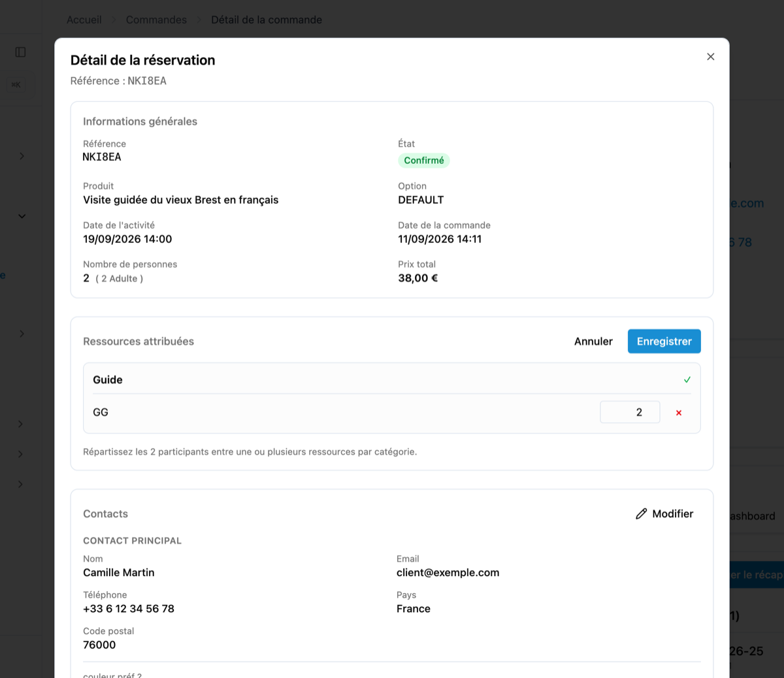Viewport: 784px width, 678px height.
Task: Click the order date 11/09/2026 14:11
Action: click(440, 239)
